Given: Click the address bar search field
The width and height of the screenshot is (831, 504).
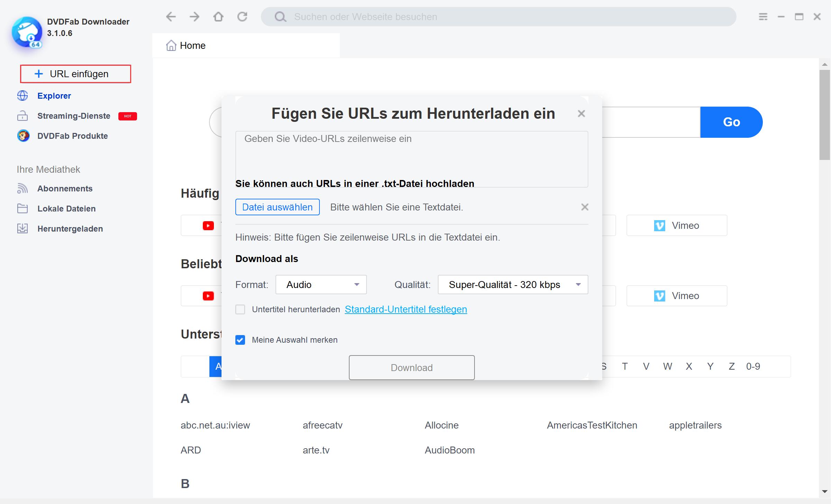Looking at the screenshot, I should pos(498,17).
